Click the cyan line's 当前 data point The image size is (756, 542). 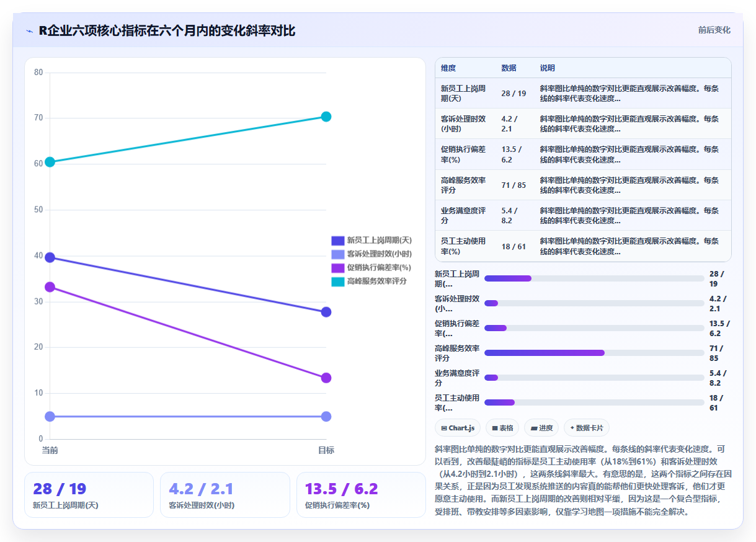pyautogui.click(x=50, y=162)
